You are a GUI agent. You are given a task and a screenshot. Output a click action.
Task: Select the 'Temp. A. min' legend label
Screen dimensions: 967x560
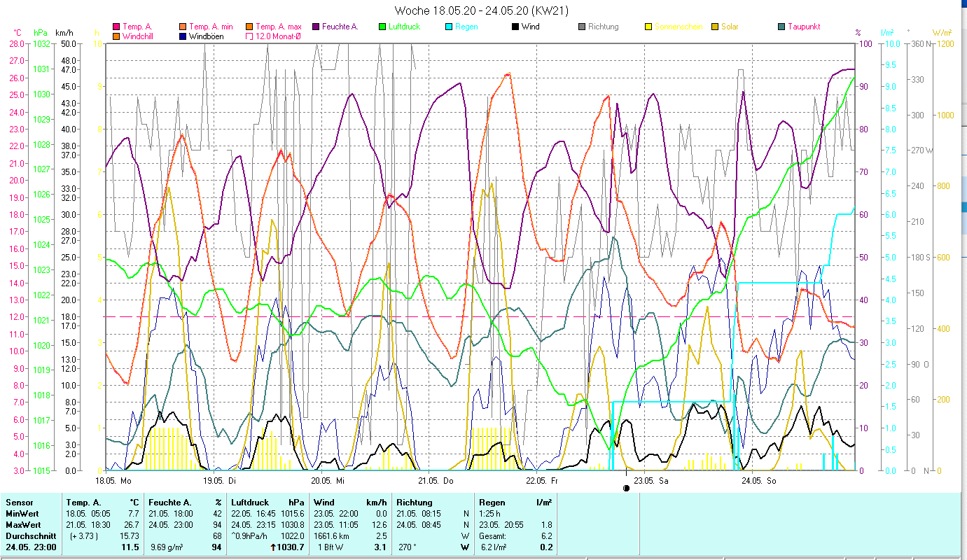[211, 27]
